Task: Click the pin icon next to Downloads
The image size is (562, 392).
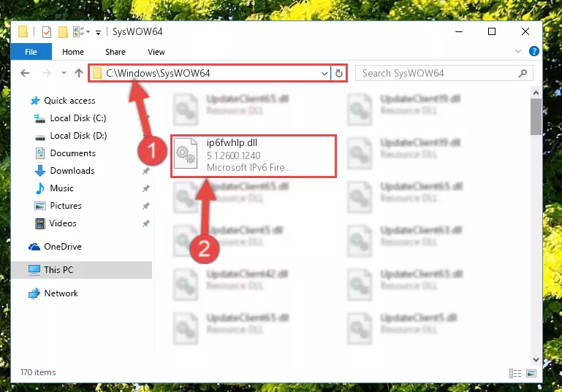Action: click(x=146, y=171)
